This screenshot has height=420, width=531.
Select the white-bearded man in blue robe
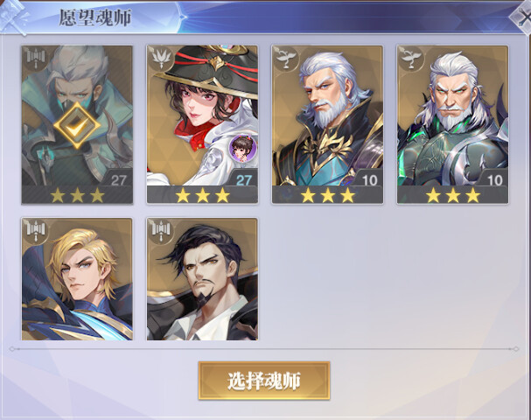point(327,124)
